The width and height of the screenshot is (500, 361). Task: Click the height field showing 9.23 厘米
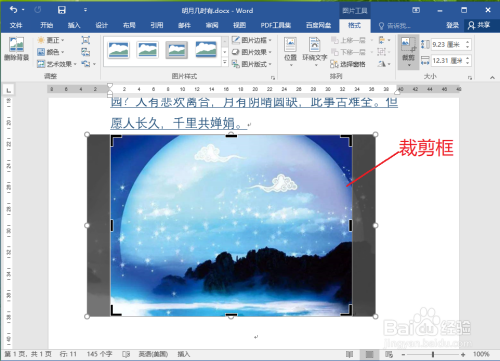coord(447,44)
